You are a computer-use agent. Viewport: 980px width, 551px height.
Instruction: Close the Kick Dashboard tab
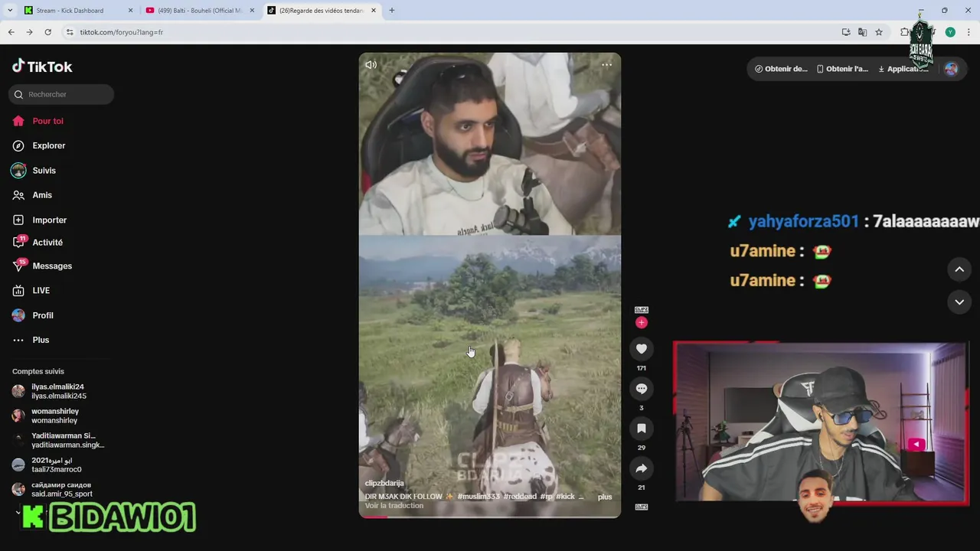click(130, 11)
